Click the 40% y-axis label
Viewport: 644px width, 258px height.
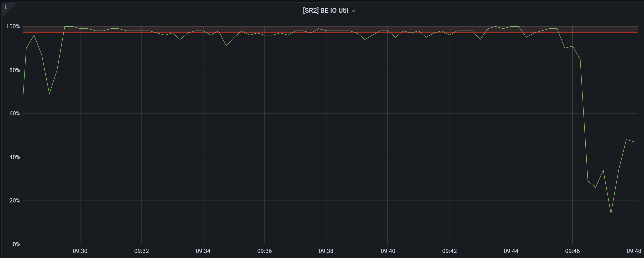14,157
